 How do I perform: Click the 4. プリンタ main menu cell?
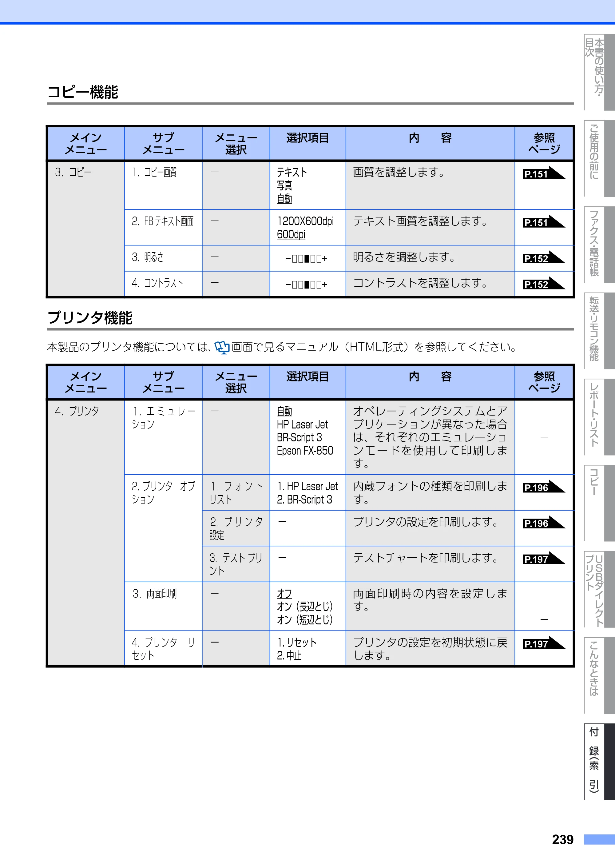[86, 532]
